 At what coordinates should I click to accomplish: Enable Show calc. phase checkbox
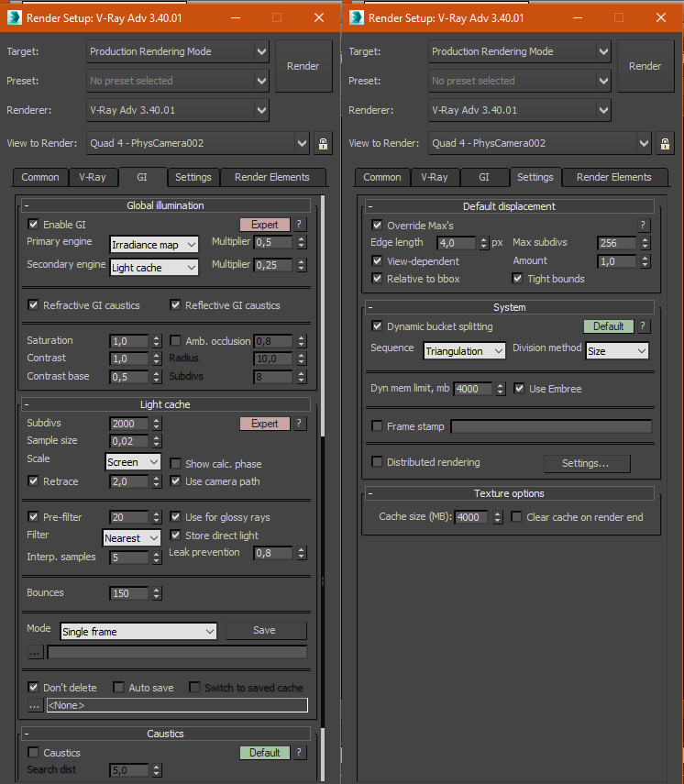click(x=175, y=463)
